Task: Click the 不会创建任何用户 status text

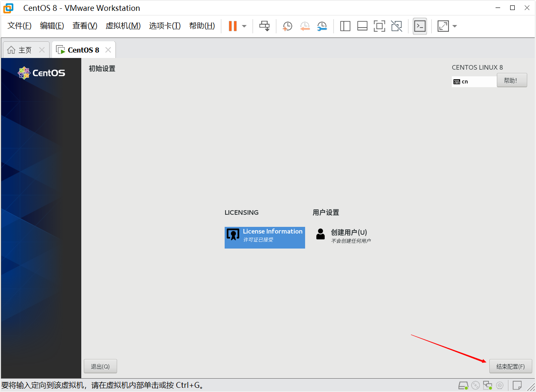Action: 351,241
